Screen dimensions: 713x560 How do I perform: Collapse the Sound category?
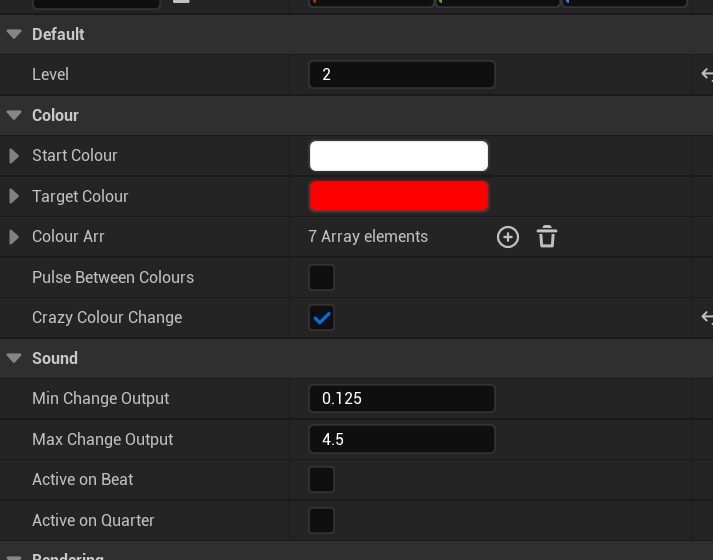tap(14, 358)
